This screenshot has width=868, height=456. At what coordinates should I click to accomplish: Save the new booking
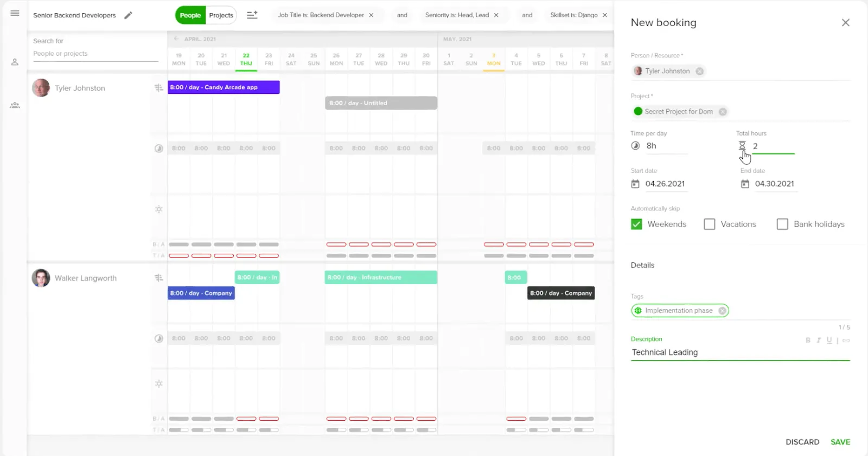(x=840, y=442)
